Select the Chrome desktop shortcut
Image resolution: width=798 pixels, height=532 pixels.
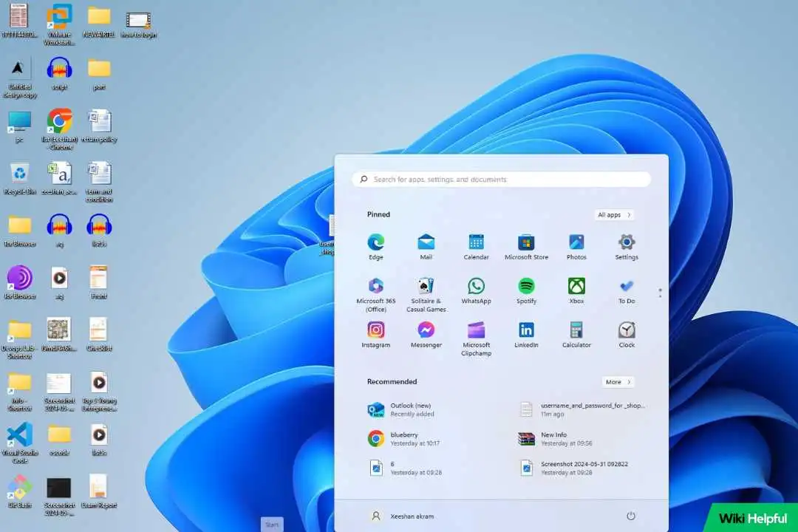60,129
